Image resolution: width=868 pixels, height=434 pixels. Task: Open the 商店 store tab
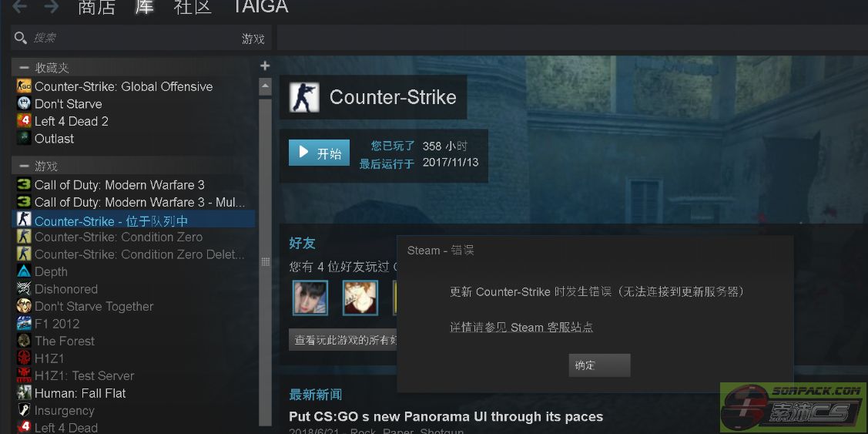[x=96, y=7]
